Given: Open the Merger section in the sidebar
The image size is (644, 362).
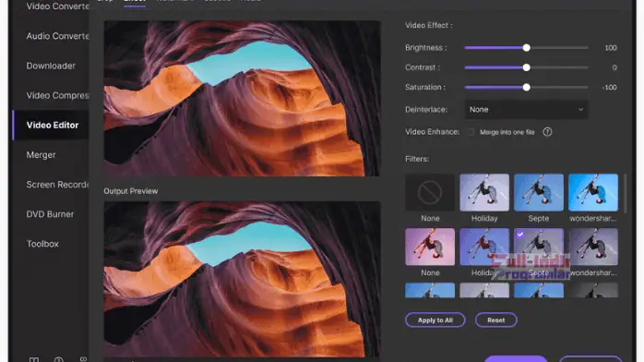Looking at the screenshot, I should (41, 155).
